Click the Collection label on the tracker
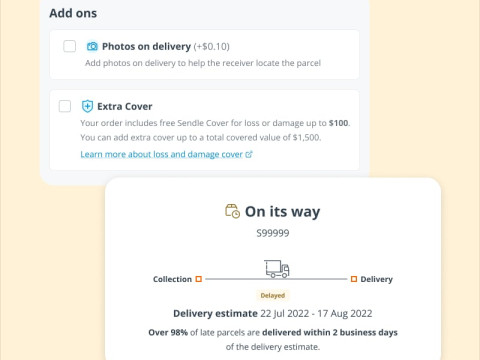The height and width of the screenshot is (360, 480). coord(172,279)
